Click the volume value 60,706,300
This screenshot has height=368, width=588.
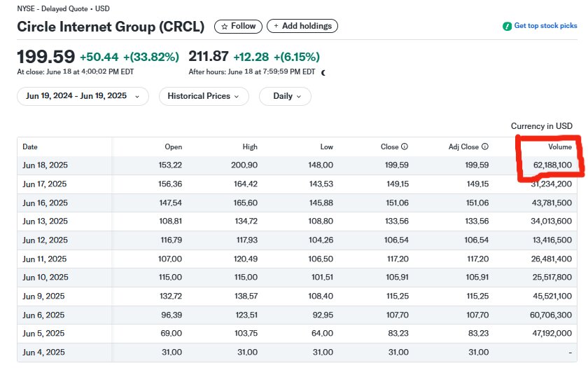point(551,315)
